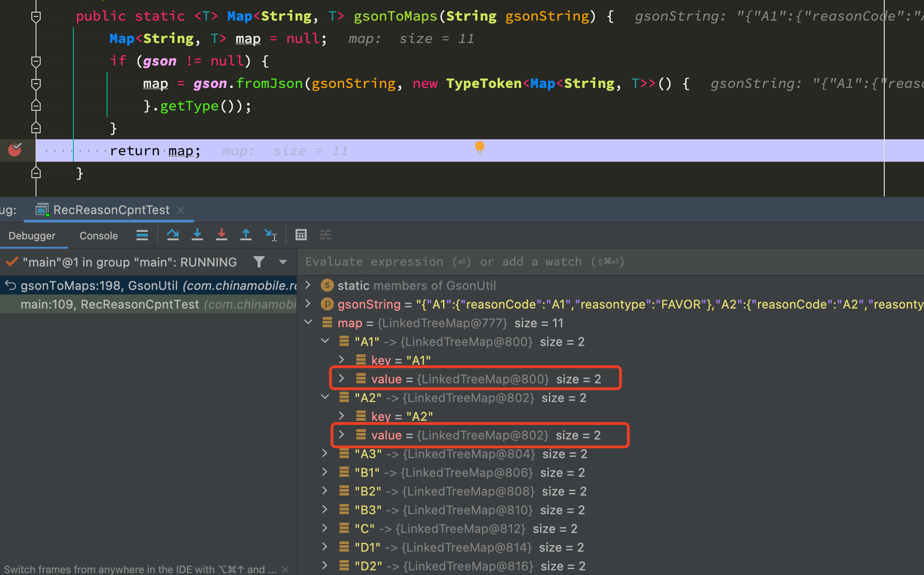
Task: Click the thread filter funnel icon
Action: point(259,262)
